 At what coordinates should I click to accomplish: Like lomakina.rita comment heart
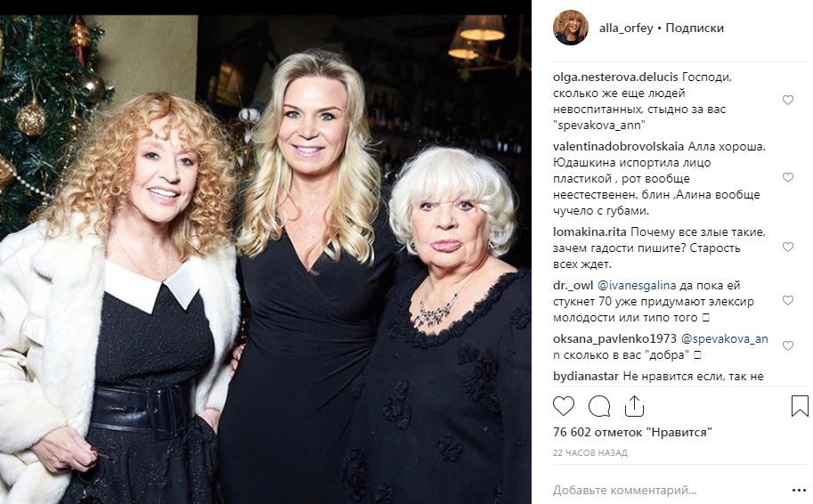(787, 248)
